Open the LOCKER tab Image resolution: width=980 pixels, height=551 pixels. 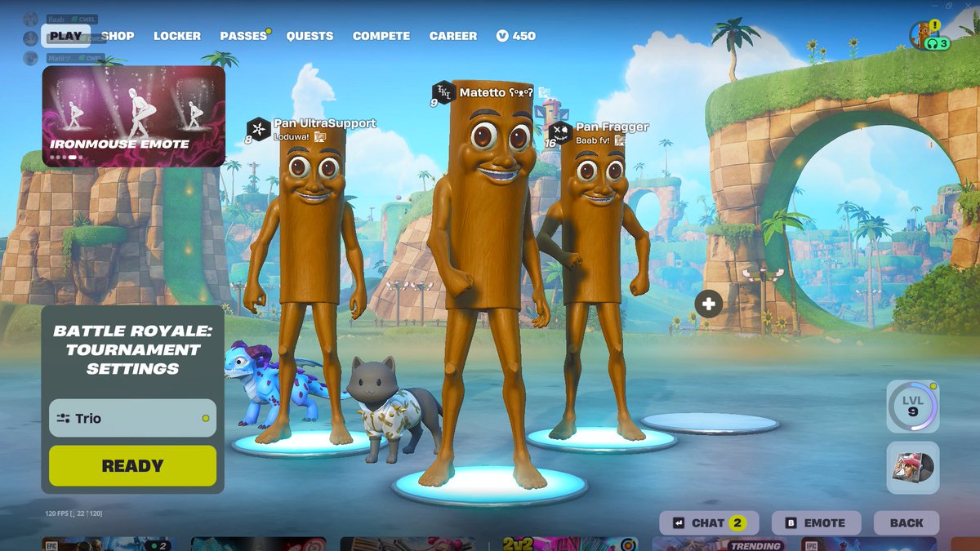(177, 36)
